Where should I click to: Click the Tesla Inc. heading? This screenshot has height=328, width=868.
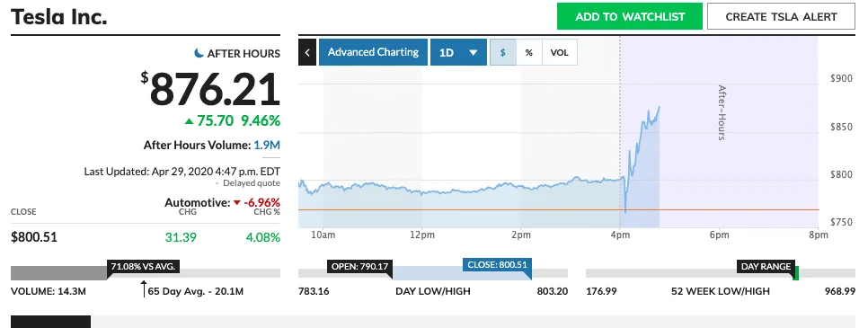coord(58,16)
